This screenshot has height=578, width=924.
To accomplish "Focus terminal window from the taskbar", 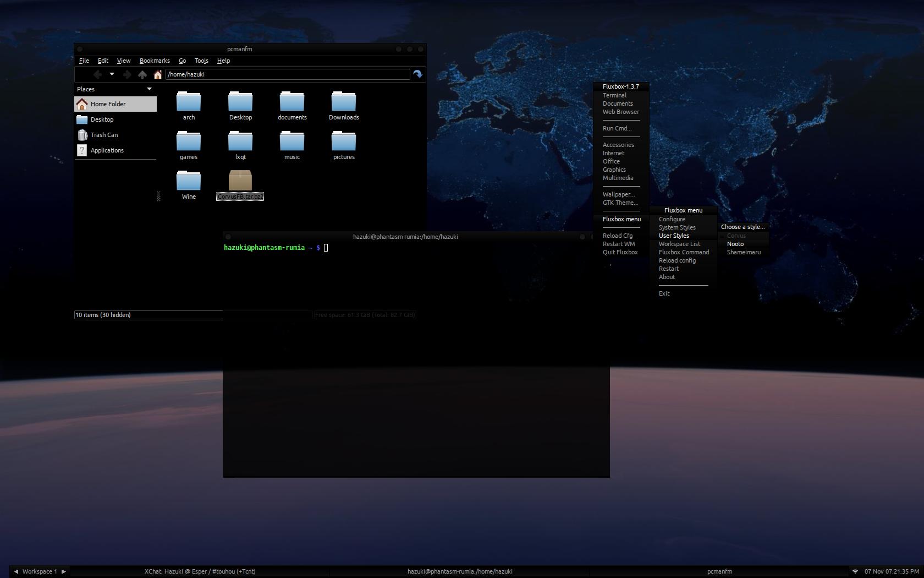I will [x=460, y=571].
